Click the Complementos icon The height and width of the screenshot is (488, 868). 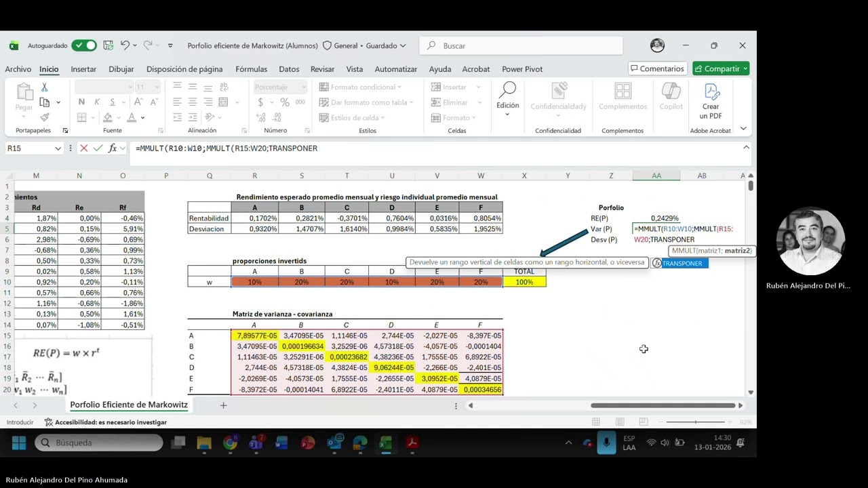pos(623,91)
